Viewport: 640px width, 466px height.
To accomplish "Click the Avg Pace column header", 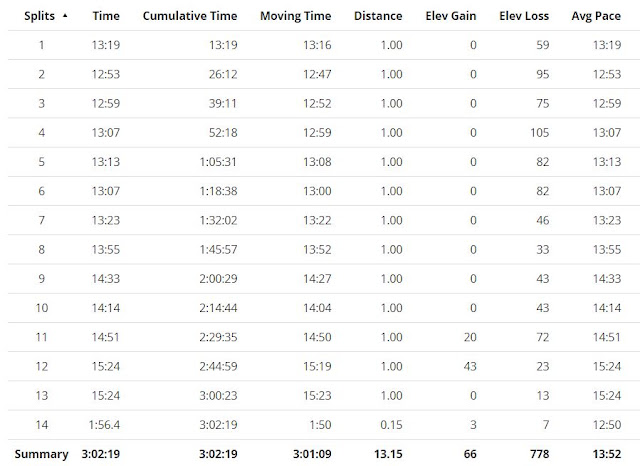I will point(596,16).
